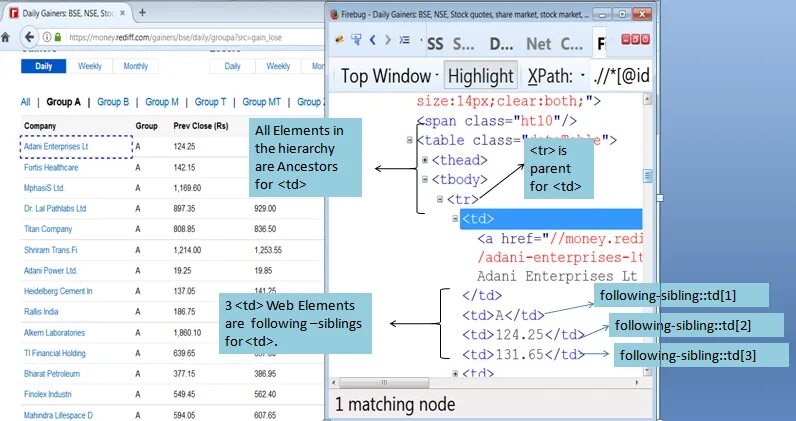Switch to the CSS tab in Firebug
The height and width of the screenshot is (421, 796).
435,44
